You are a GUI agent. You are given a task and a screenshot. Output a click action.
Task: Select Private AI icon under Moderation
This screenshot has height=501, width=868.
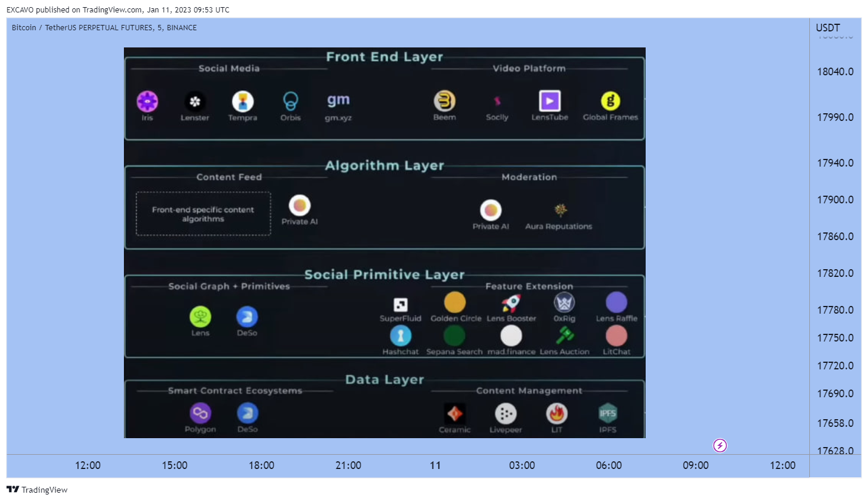(x=491, y=210)
